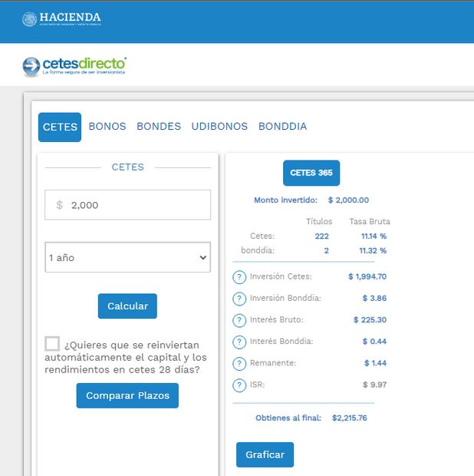
Task: Click the help icon beside Remanente
Action: point(239,363)
